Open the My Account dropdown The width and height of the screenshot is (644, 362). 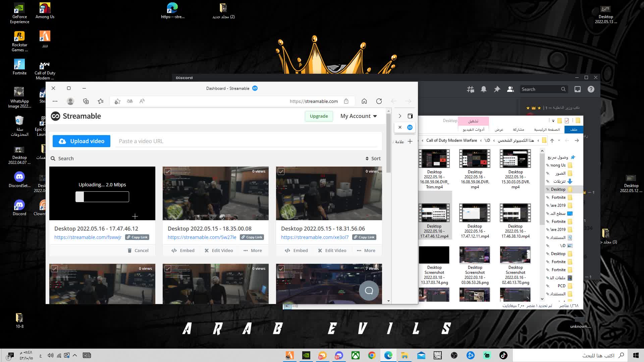[x=358, y=116]
